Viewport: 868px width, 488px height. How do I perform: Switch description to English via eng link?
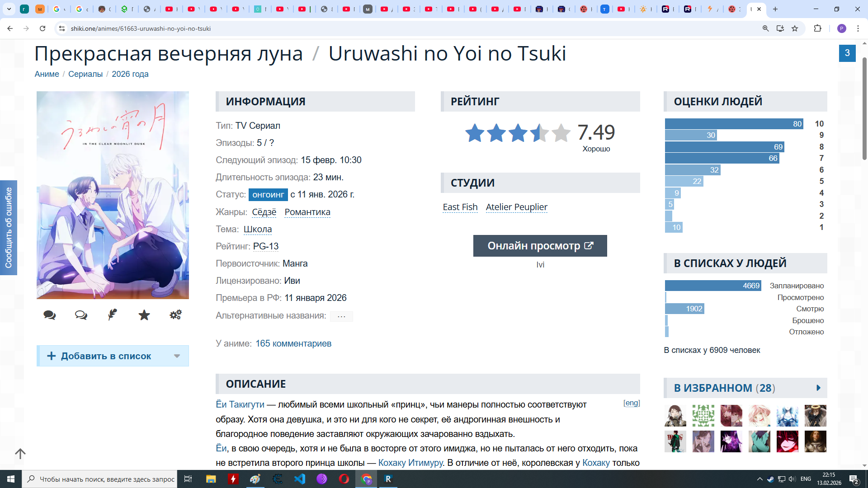click(x=632, y=403)
